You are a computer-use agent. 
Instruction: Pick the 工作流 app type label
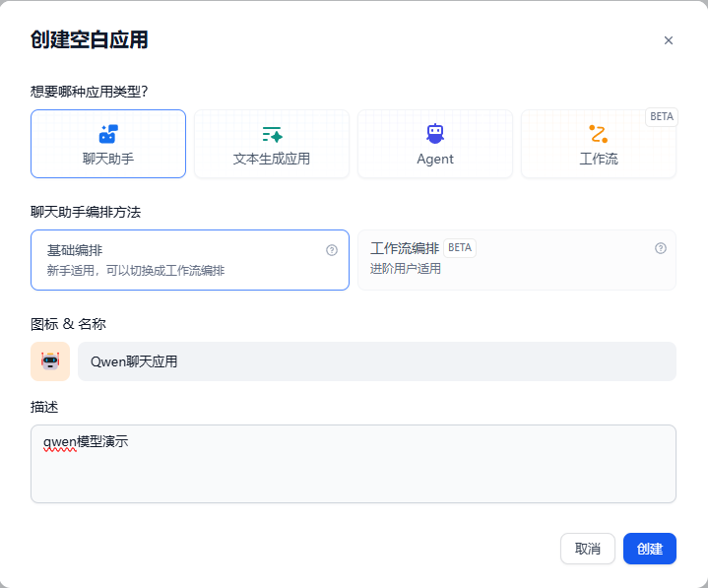pyautogui.click(x=599, y=159)
